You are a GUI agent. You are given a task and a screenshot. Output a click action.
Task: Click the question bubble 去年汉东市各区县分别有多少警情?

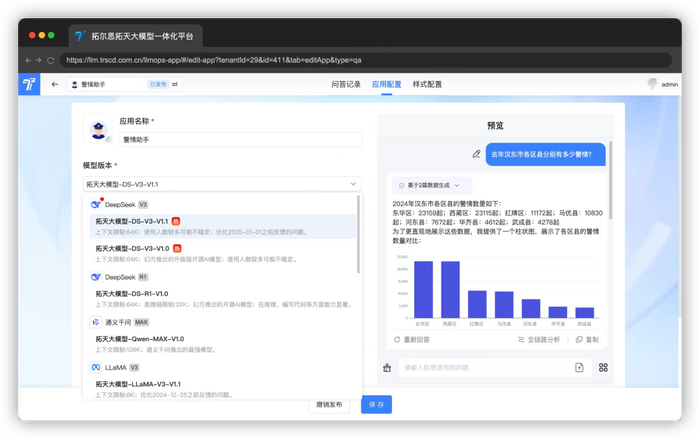point(546,154)
